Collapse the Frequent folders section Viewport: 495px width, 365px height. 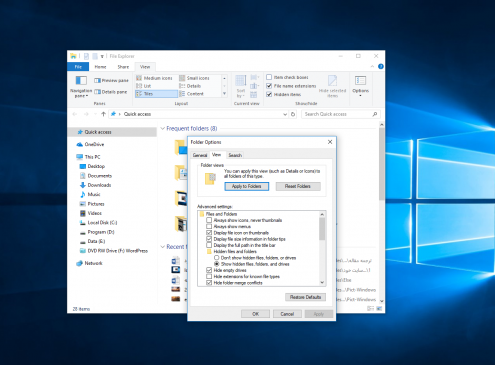[163, 128]
